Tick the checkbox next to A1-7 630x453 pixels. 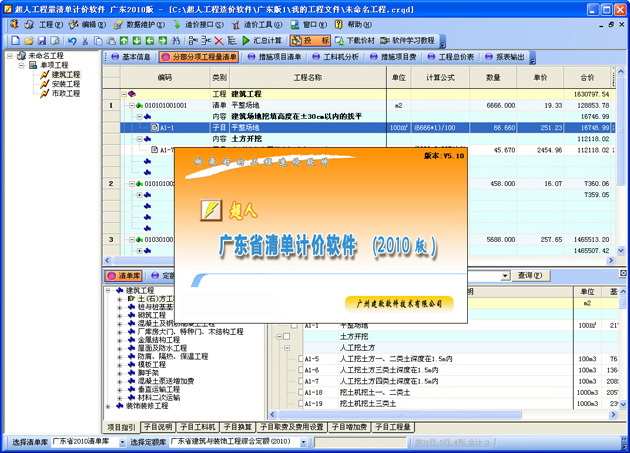click(301, 381)
